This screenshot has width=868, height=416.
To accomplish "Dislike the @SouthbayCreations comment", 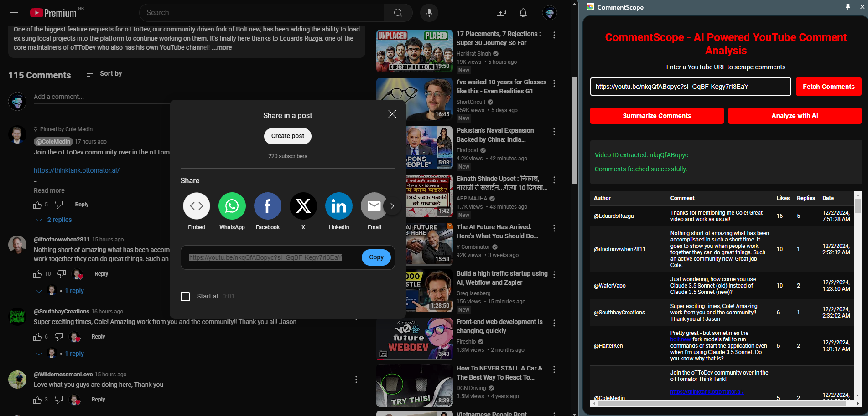I will click(59, 337).
